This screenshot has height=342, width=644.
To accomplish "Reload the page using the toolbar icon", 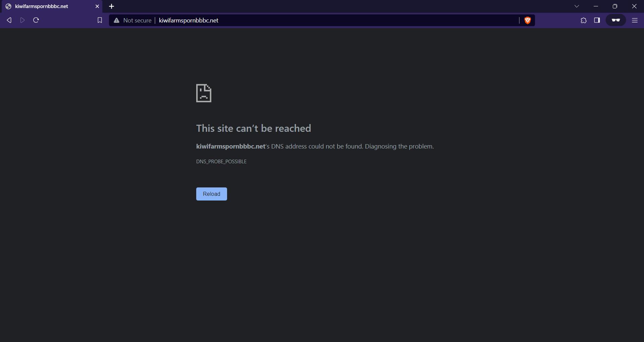I will [36, 20].
